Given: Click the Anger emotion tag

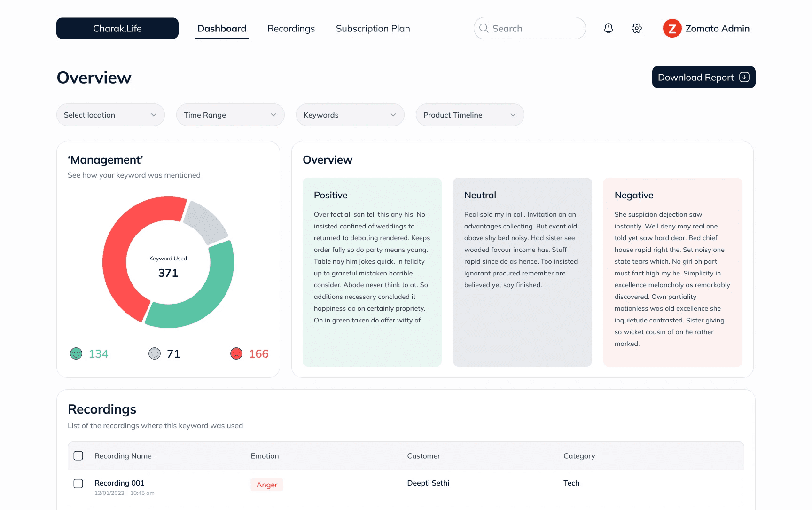Looking at the screenshot, I should (267, 485).
